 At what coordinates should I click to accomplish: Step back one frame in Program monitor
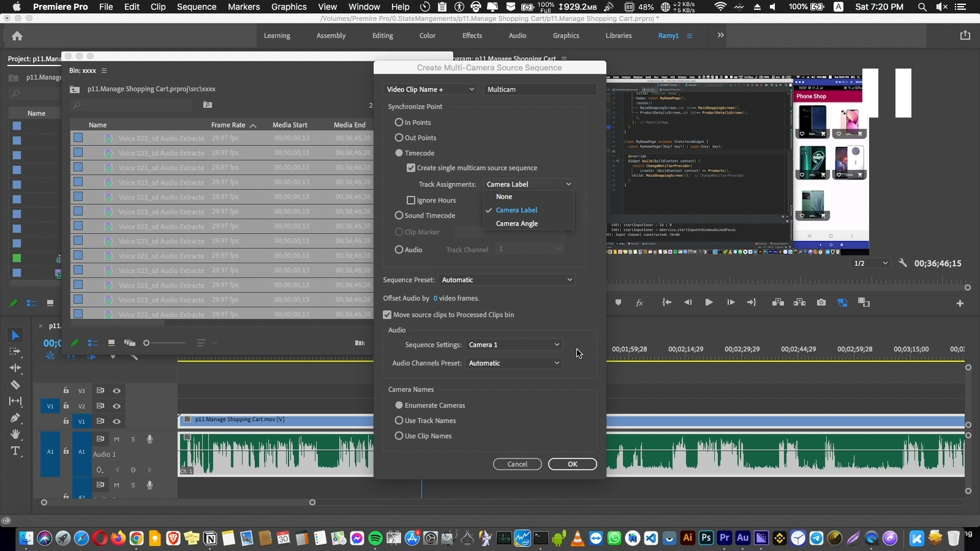point(688,302)
